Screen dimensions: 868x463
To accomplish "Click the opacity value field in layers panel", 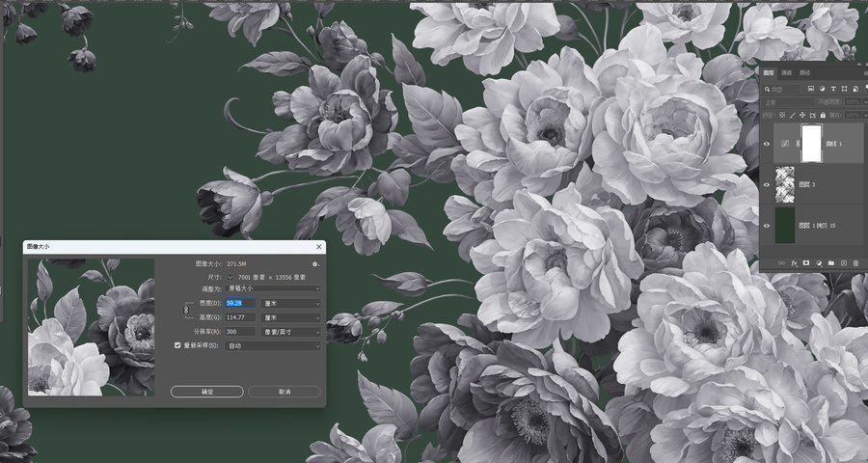I will 853,102.
